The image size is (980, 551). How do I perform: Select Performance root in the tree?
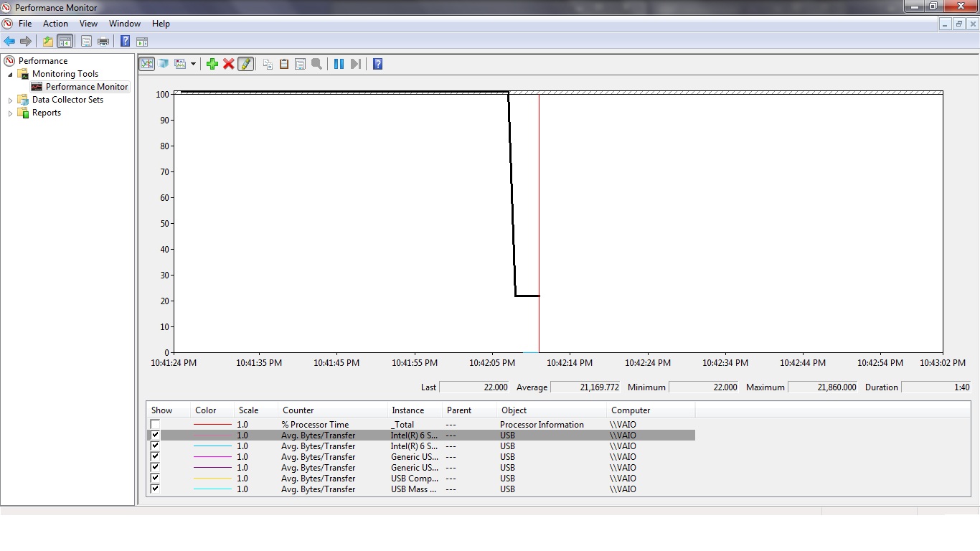(x=43, y=61)
